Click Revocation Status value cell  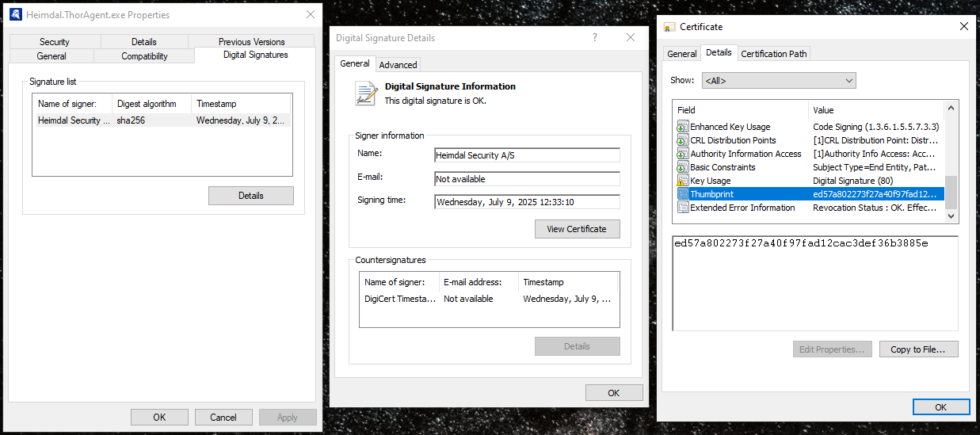coord(875,208)
